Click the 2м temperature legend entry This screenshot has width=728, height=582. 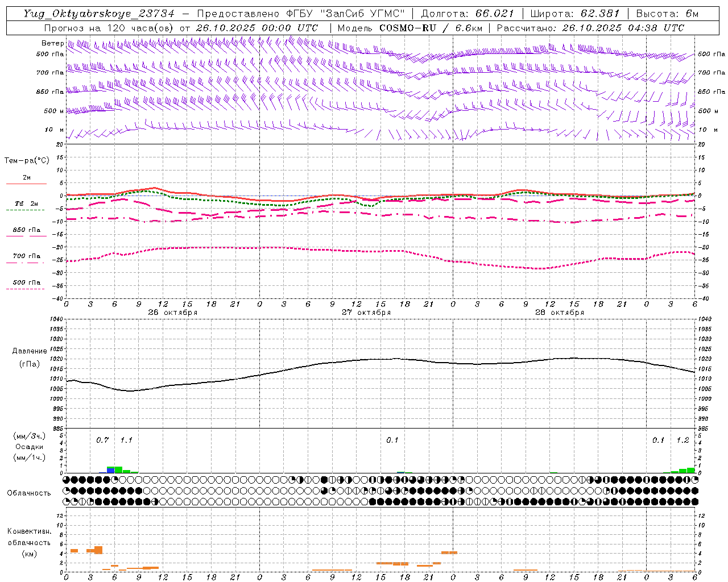tap(27, 178)
